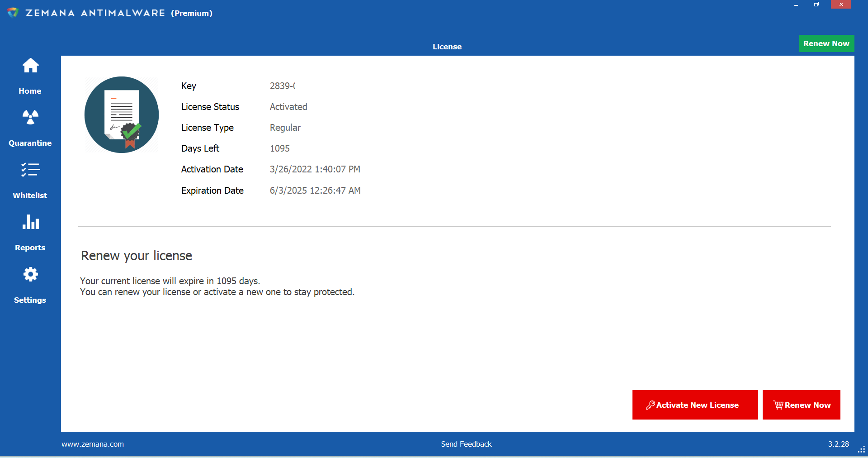Click the (Premium) edition label
868x458 pixels.
point(192,13)
